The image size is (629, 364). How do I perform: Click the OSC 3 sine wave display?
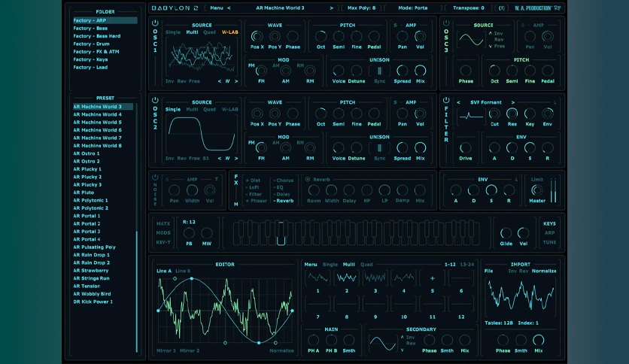pos(471,40)
